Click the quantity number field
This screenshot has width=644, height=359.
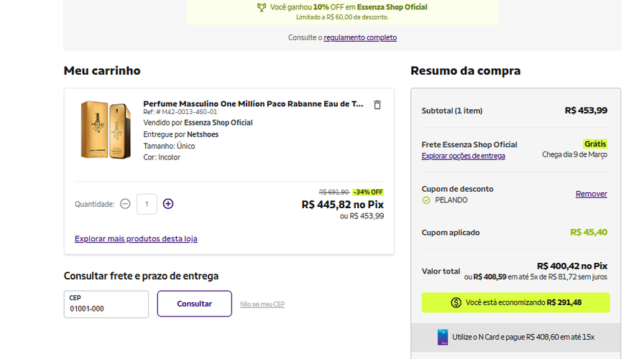147,204
